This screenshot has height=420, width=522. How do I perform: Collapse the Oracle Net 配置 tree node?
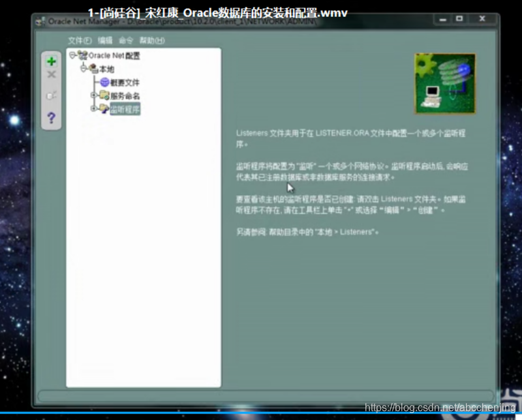click(x=72, y=55)
